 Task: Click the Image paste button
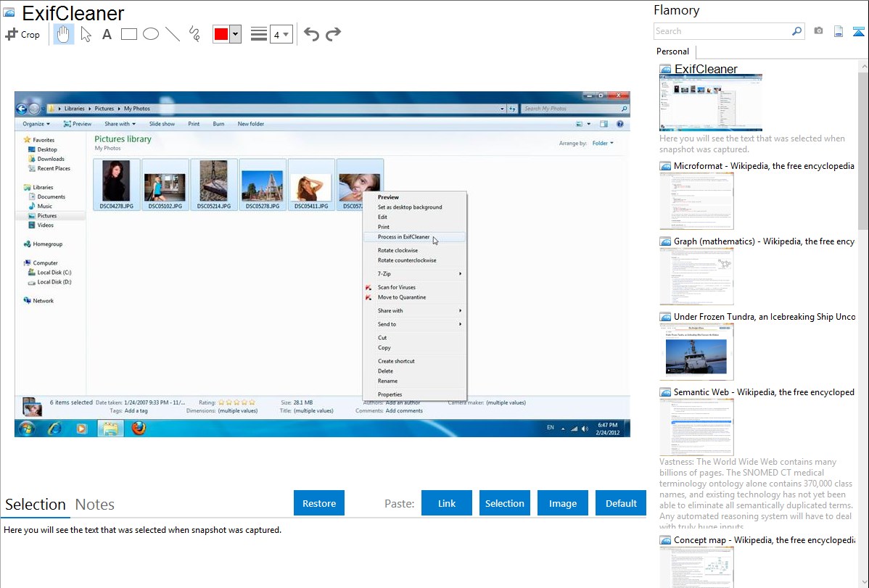[x=562, y=503]
